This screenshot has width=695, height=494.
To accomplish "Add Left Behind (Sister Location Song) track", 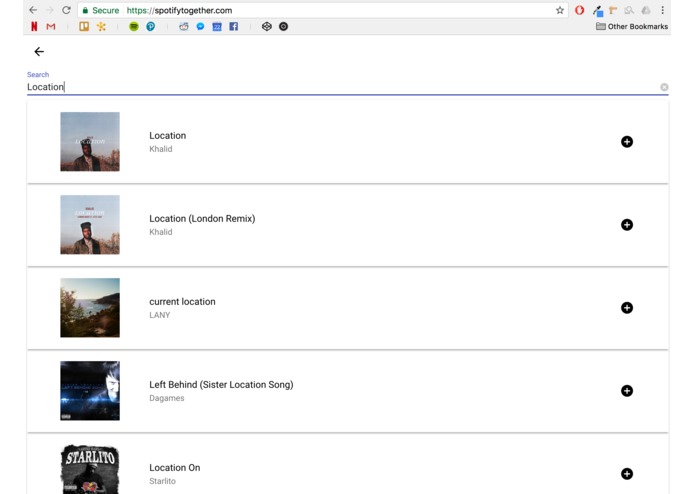I will [x=627, y=391].
